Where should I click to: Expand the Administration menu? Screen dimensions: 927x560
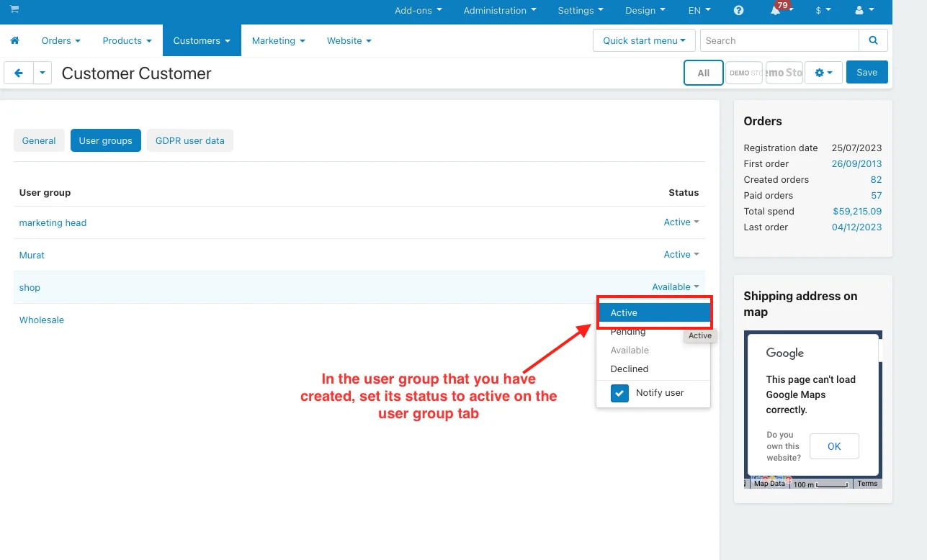(x=500, y=11)
